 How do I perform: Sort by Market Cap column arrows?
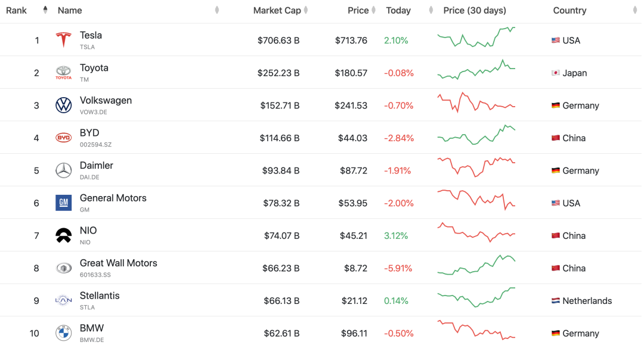(x=306, y=10)
